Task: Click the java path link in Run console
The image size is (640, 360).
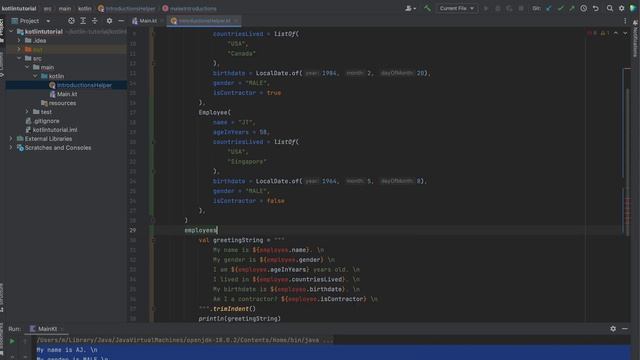Action: (x=178, y=340)
